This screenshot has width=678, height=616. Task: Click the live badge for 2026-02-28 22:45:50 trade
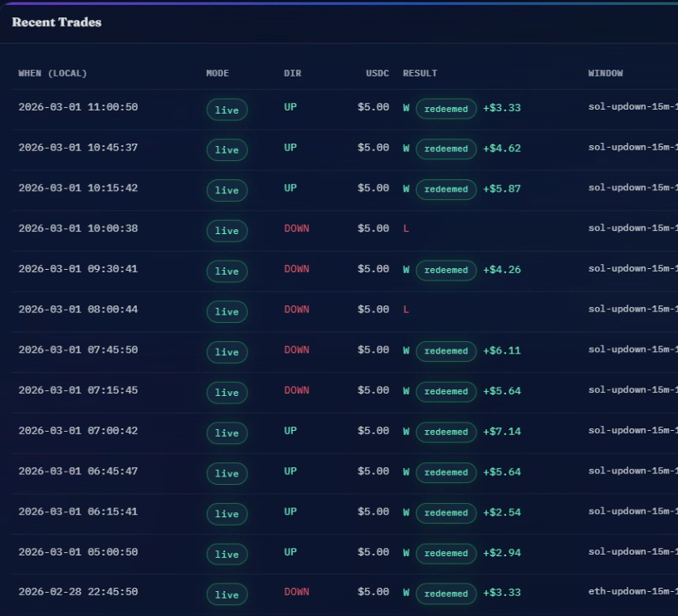[x=227, y=594]
